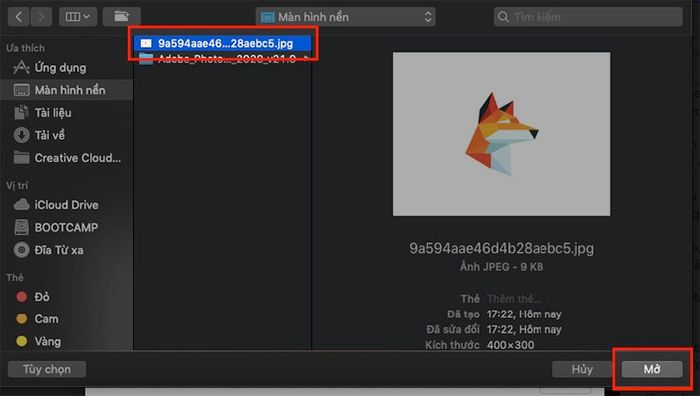Open the column view options dropdown
The image size is (700, 396).
(x=78, y=17)
